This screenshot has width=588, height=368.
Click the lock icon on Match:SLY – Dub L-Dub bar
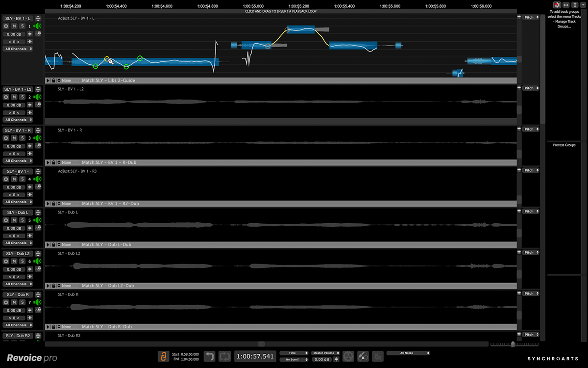click(x=53, y=244)
